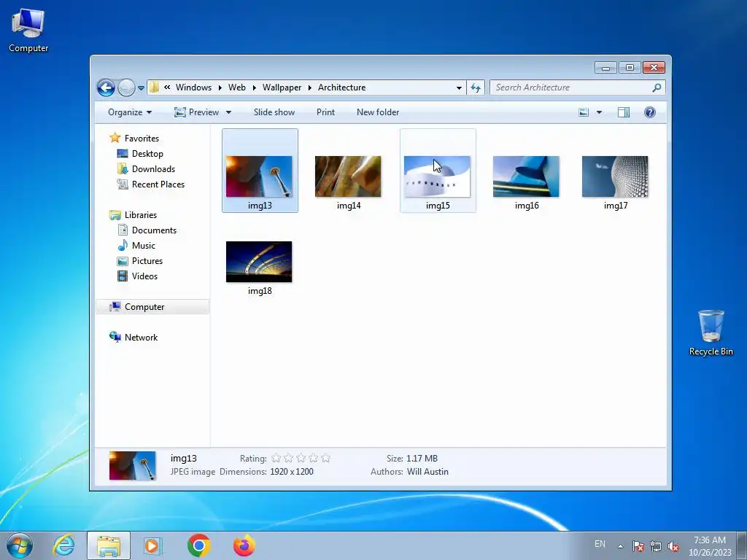Launch Google Chrome from taskbar
Image resolution: width=747 pixels, height=560 pixels.
198,545
